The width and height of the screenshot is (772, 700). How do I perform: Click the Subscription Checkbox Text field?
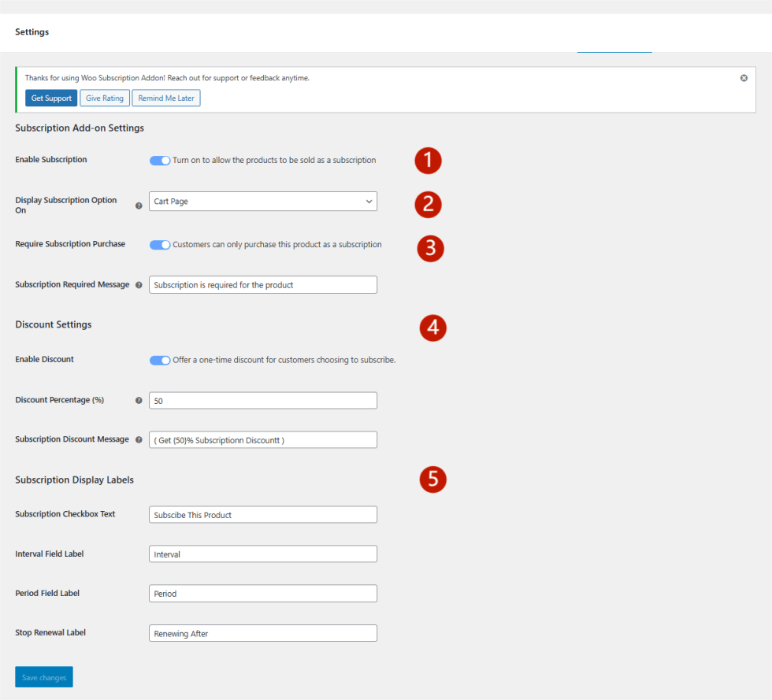[x=263, y=515]
